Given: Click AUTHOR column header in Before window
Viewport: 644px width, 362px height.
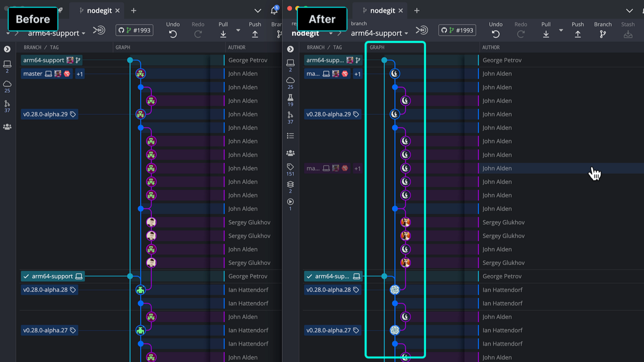Looking at the screenshot, I should (x=237, y=47).
